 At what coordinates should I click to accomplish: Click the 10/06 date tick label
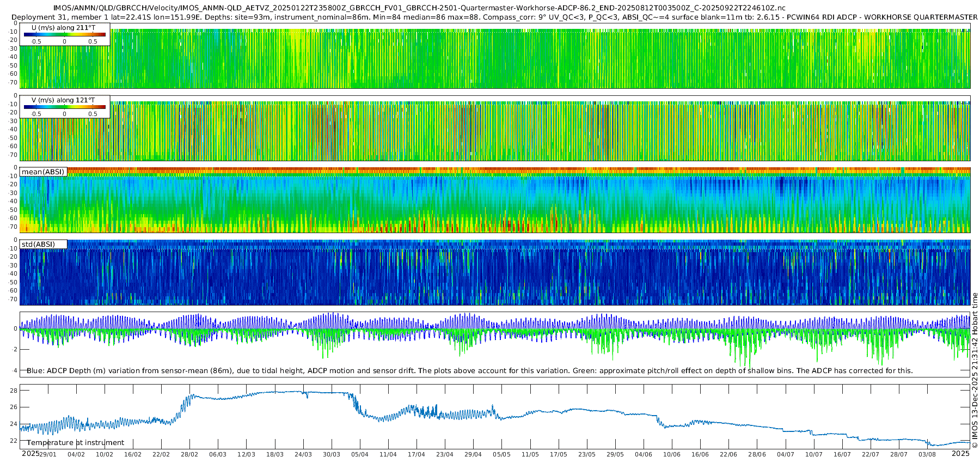pyautogui.click(x=672, y=454)
